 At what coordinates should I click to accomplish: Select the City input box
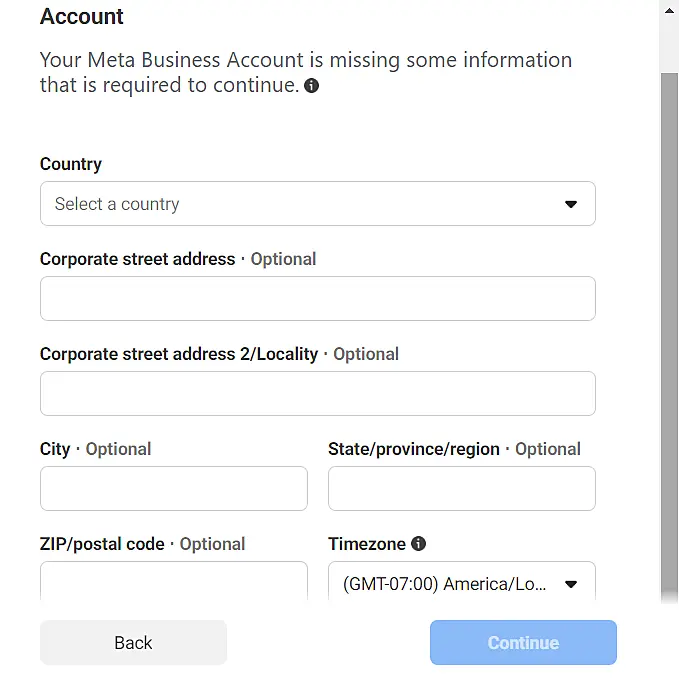pos(173,489)
